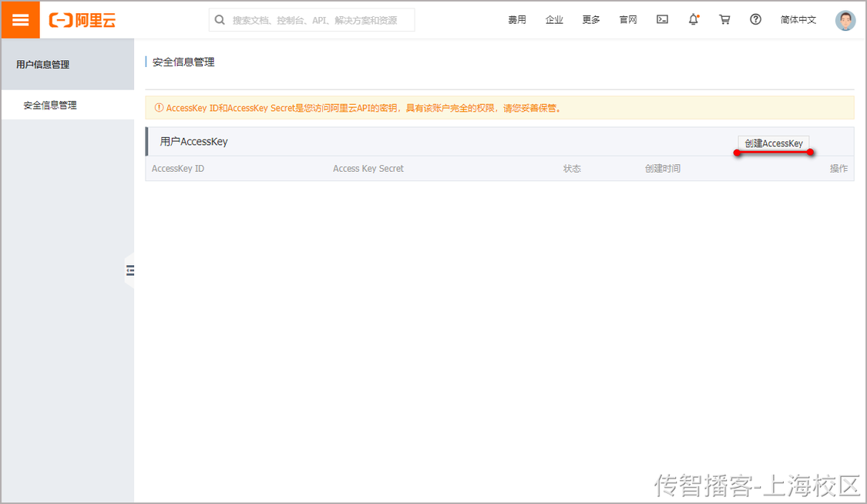
Task: Collapse the sidebar with the handle icon
Action: [130, 270]
